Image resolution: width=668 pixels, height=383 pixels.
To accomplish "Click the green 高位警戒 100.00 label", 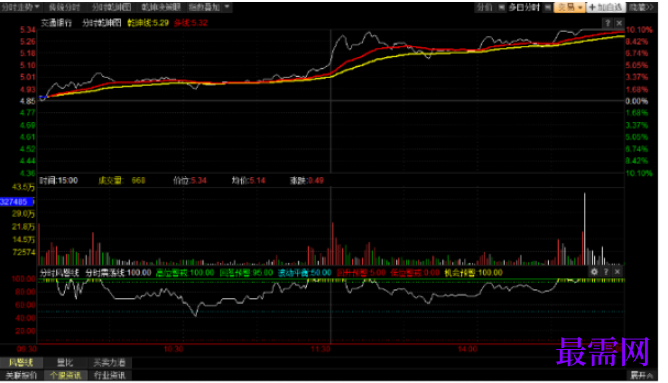I will [x=185, y=273].
